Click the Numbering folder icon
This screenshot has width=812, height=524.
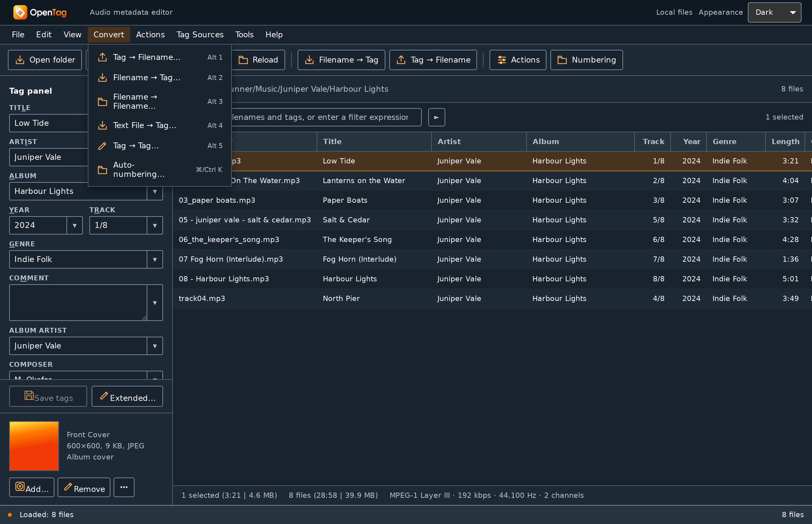(x=562, y=60)
